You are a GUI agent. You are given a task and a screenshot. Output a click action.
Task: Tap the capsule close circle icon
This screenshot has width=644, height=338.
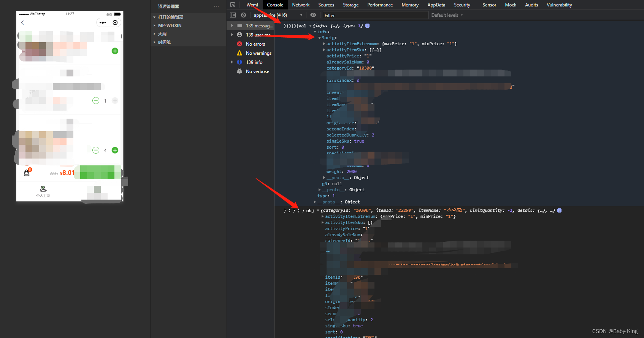[115, 23]
